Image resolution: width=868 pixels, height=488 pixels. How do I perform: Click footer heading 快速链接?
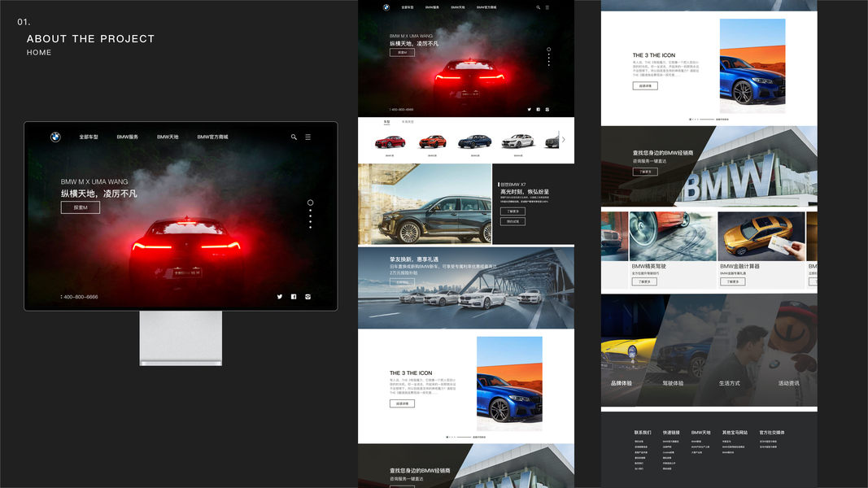pyautogui.click(x=671, y=433)
